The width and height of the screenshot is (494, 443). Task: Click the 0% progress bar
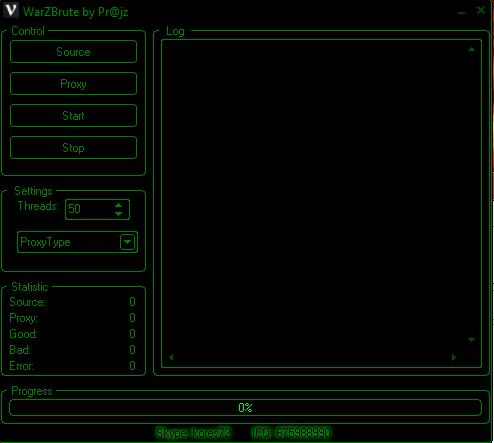click(x=245, y=407)
